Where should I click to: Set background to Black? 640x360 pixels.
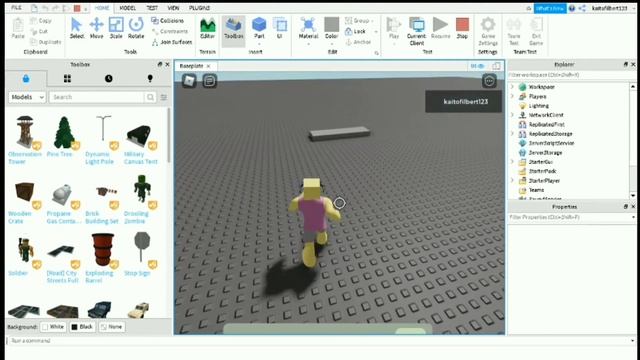click(x=82, y=327)
